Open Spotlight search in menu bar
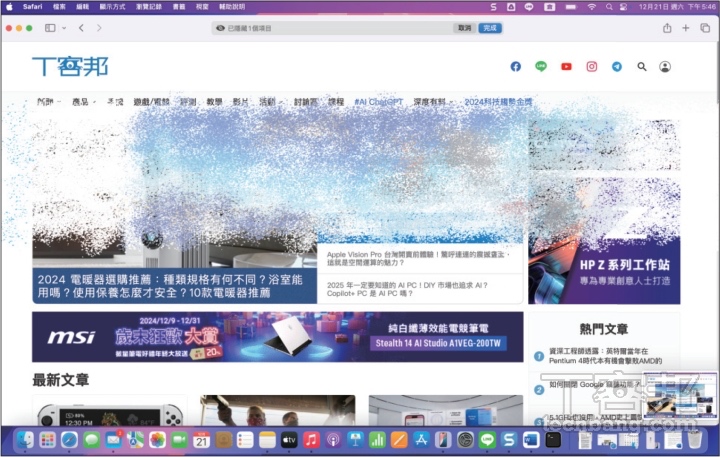Image resolution: width=720 pixels, height=457 pixels. [x=609, y=7]
